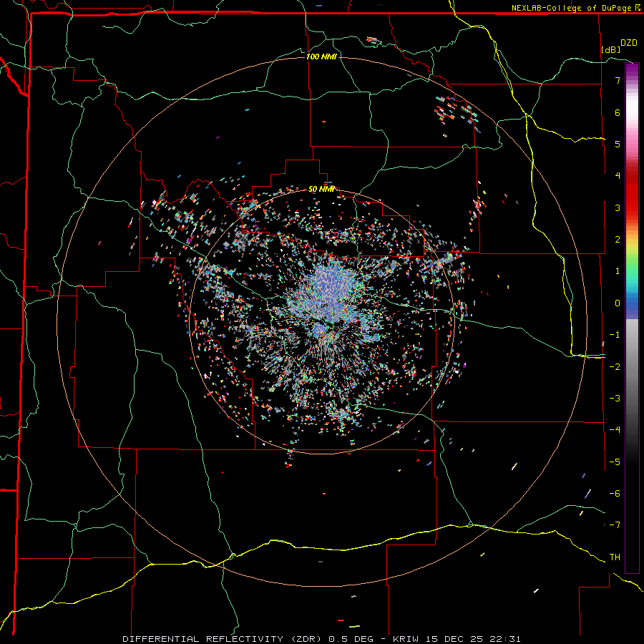This screenshot has width=644, height=644.
Task: Click the colorbar tick label -5
Action: (615, 462)
